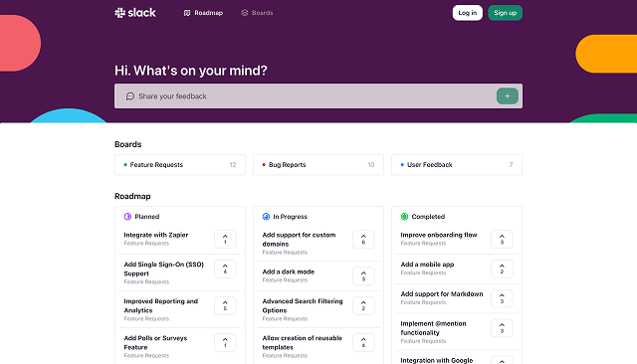Open Add support for Markdown post
The height and width of the screenshot is (364, 637).
[442, 294]
